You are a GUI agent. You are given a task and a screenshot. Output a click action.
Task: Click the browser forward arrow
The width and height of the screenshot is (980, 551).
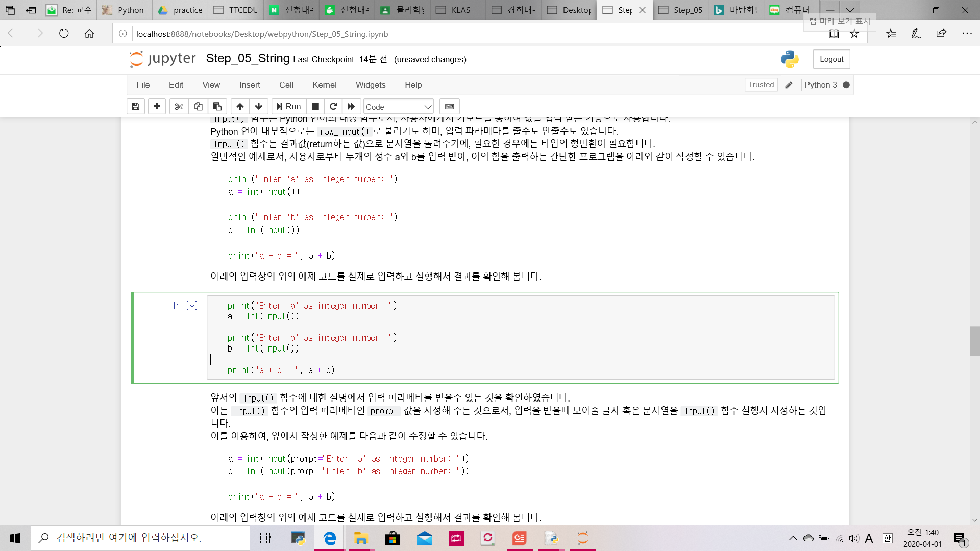[38, 34]
